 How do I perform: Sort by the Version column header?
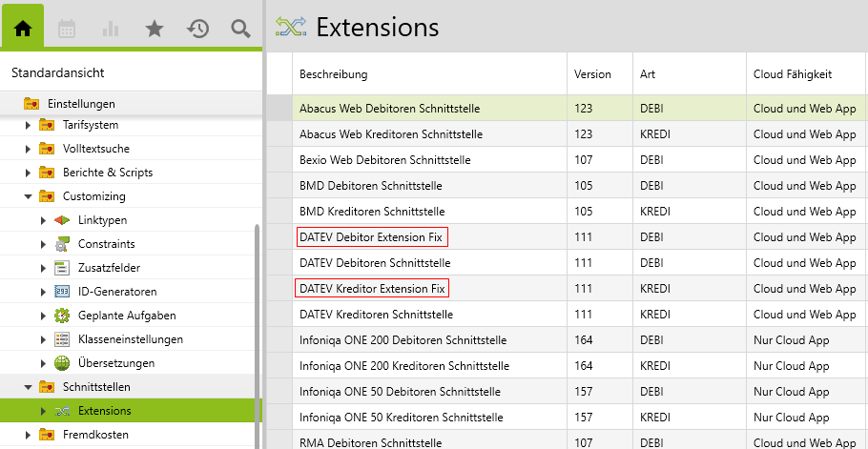592,74
